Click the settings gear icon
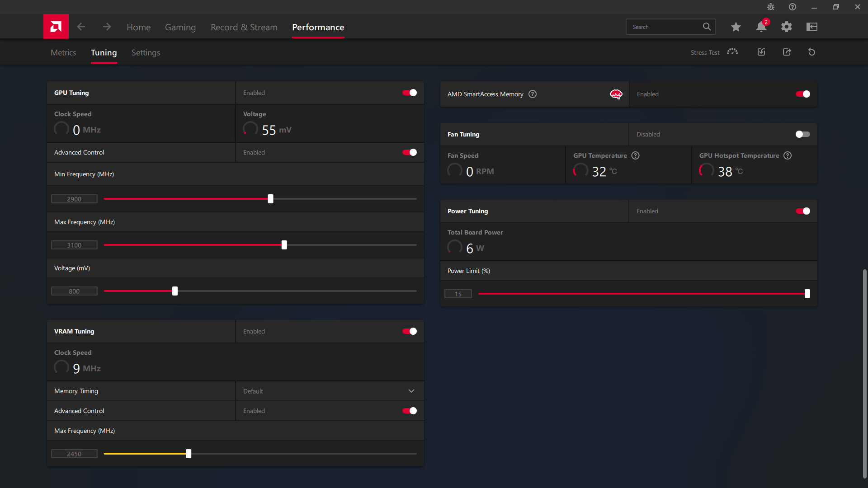Viewport: 868px width, 488px height. point(786,26)
